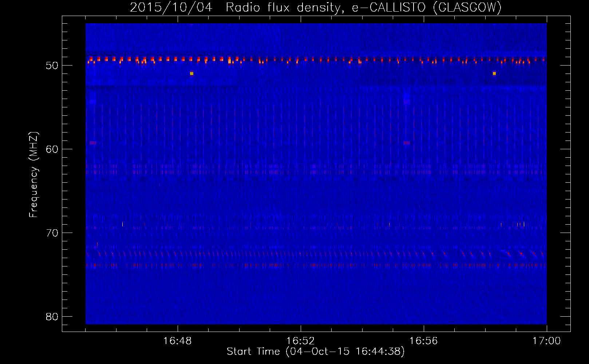Click the "Frequency (MHZ)" y-axis label
The width and height of the screenshot is (589, 364).
tap(33, 174)
